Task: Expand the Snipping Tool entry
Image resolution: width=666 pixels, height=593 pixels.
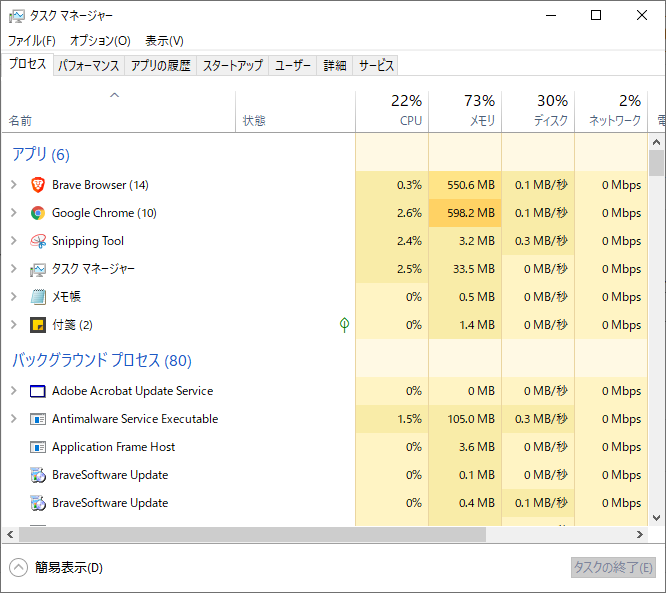Action: point(14,241)
